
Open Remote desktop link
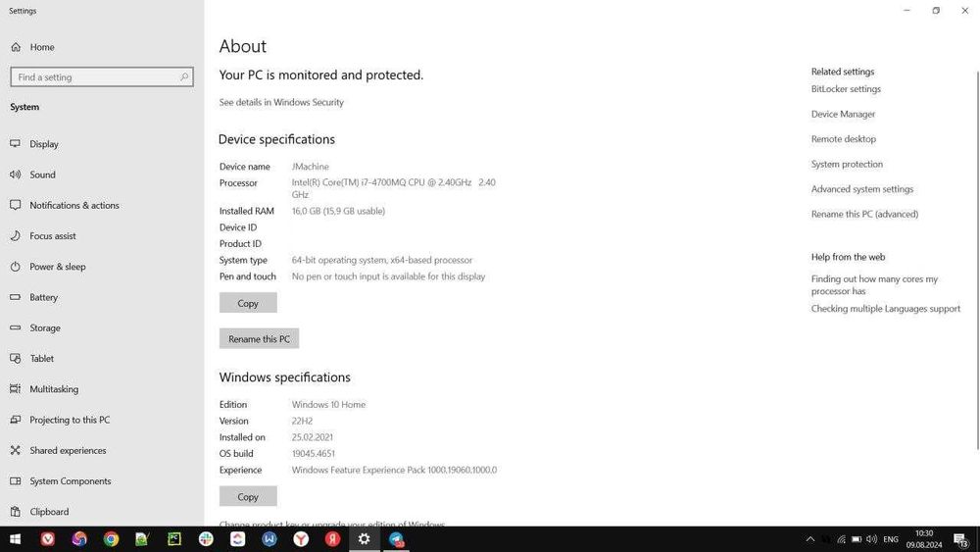point(843,139)
